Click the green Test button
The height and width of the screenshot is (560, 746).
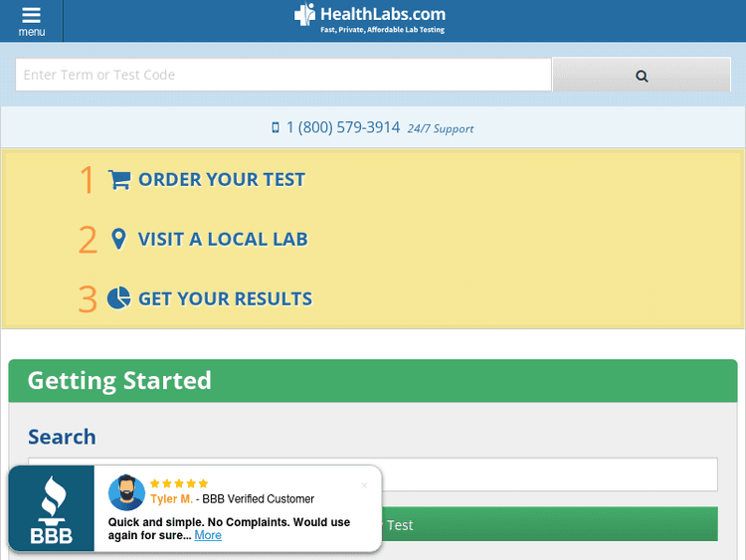click(549, 524)
